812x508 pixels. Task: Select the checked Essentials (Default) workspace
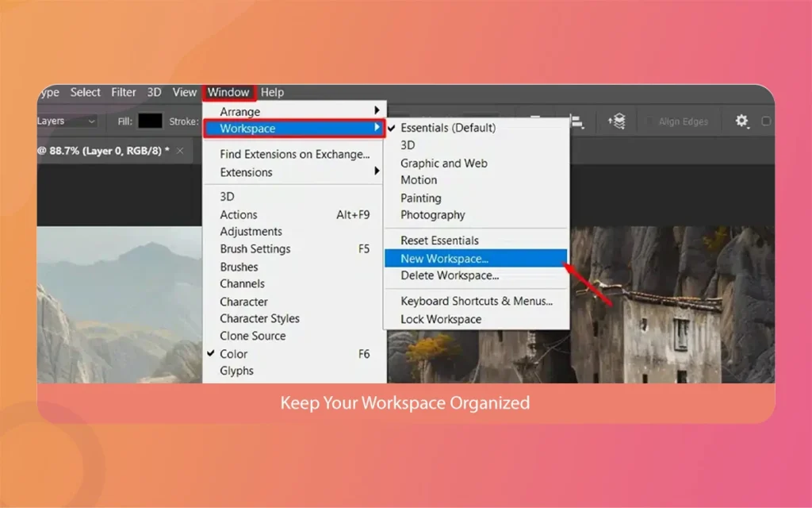pos(476,128)
